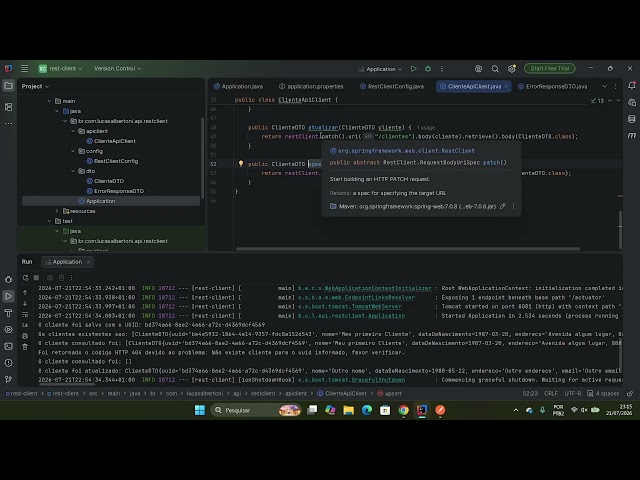Clear all console output
Image resolution: width=640 pixels, height=480 pixels.
(25, 347)
